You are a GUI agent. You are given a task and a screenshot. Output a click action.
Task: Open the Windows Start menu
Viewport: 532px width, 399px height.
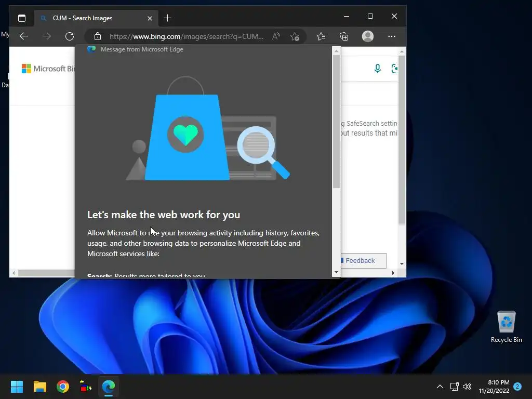pos(17,387)
